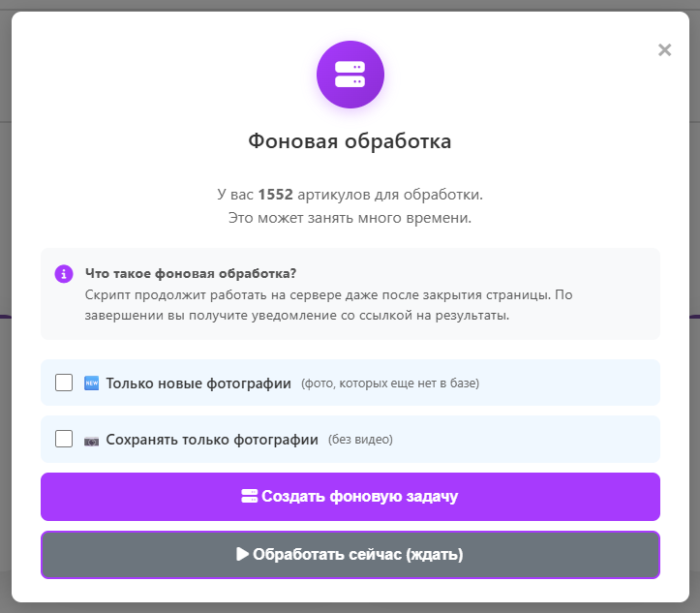This screenshot has width=700, height=613.
Task: Click the bold 1552 article count
Action: point(275,195)
